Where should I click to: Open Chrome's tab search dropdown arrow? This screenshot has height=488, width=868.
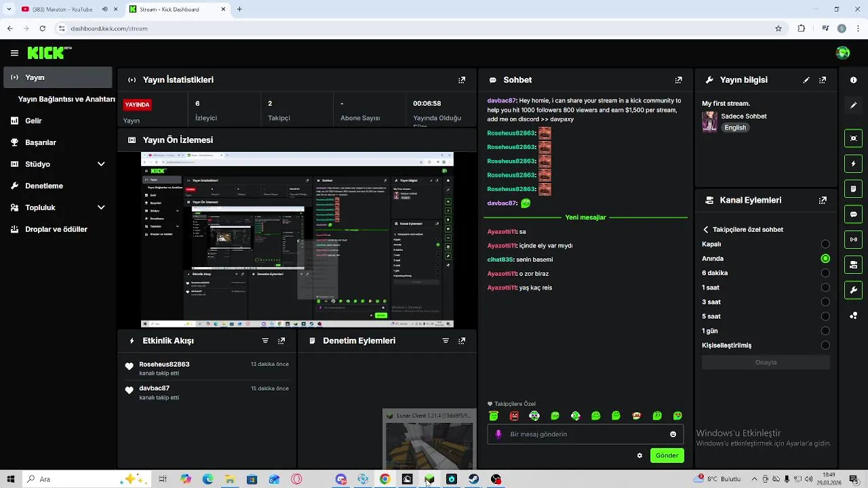pyautogui.click(x=9, y=9)
